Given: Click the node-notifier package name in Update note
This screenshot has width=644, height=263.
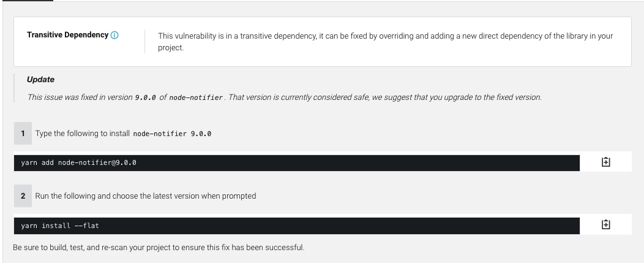Looking at the screenshot, I should (196, 98).
